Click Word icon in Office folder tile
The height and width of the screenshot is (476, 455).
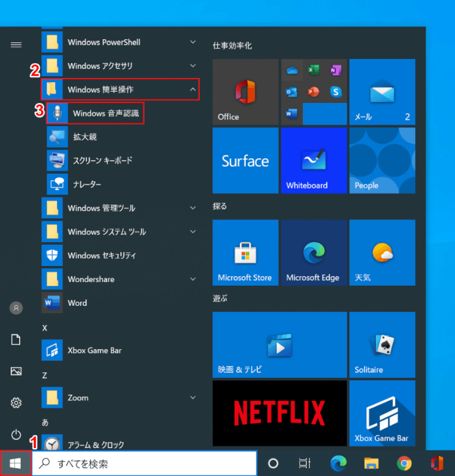coord(291,114)
